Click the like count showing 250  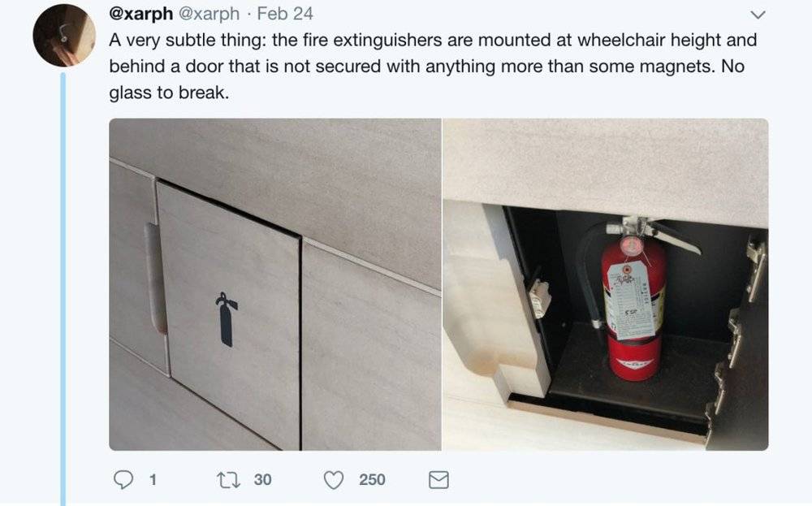[372, 479]
